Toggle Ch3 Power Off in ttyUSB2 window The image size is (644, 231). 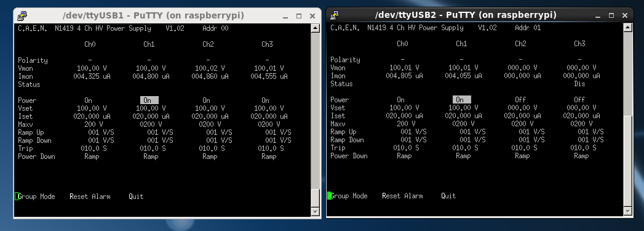tap(579, 100)
